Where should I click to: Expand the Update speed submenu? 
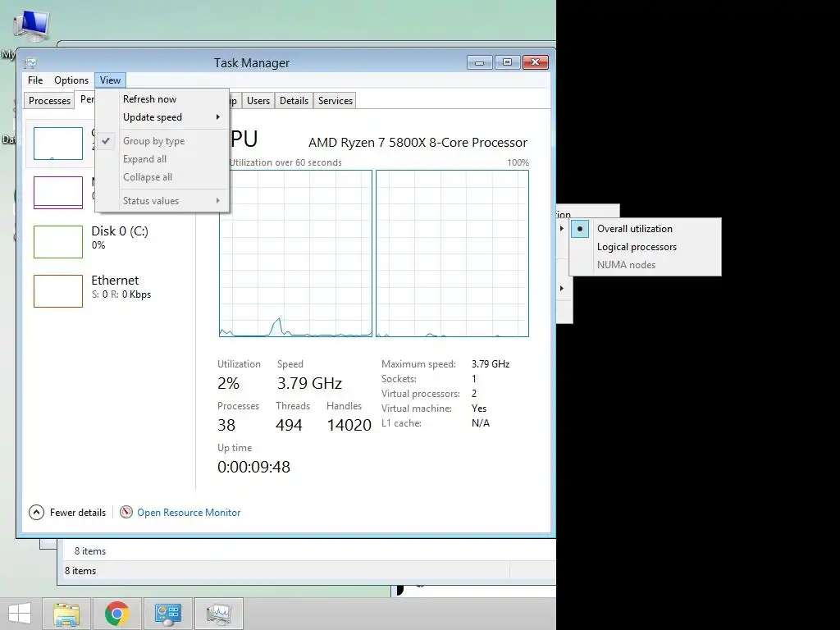coord(162,117)
